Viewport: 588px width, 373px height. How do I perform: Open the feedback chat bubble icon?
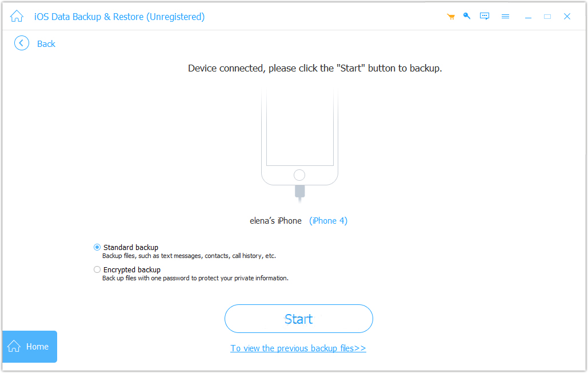[485, 17]
